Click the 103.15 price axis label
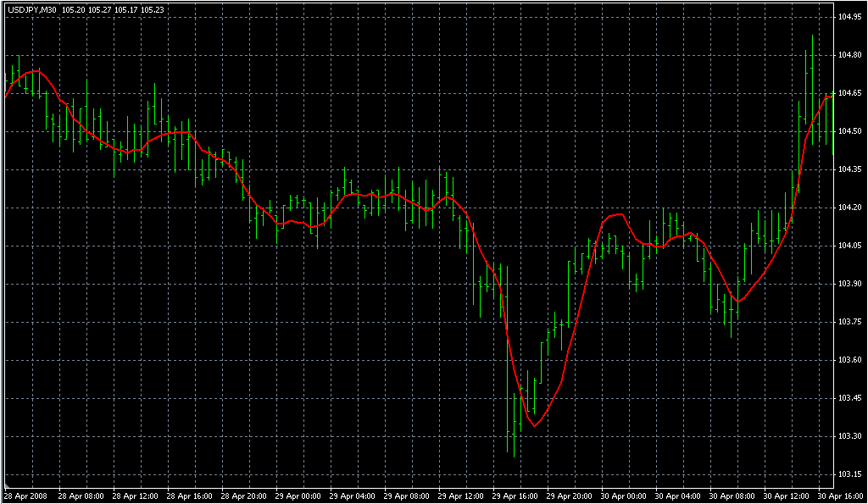Viewport: 868px width, 504px height. [x=849, y=474]
